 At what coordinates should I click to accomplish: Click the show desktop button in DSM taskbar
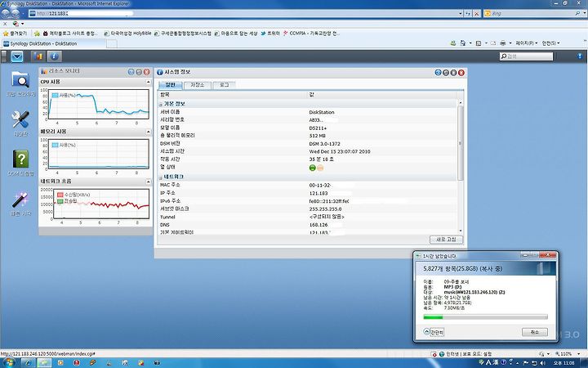tap(4, 56)
